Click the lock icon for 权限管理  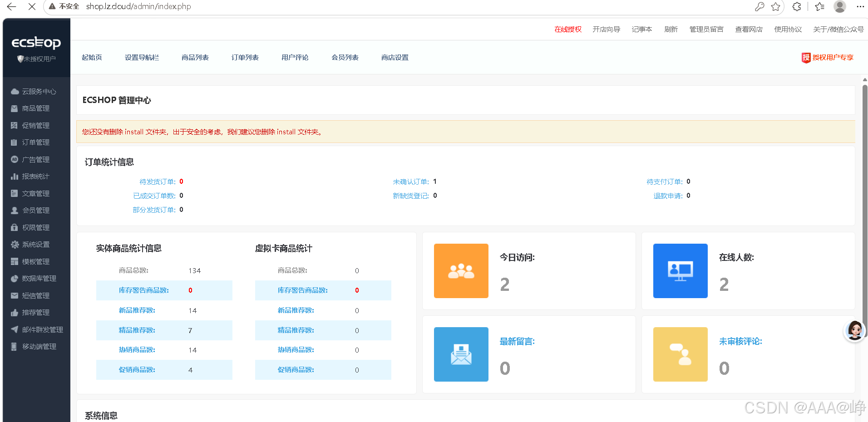click(15, 227)
